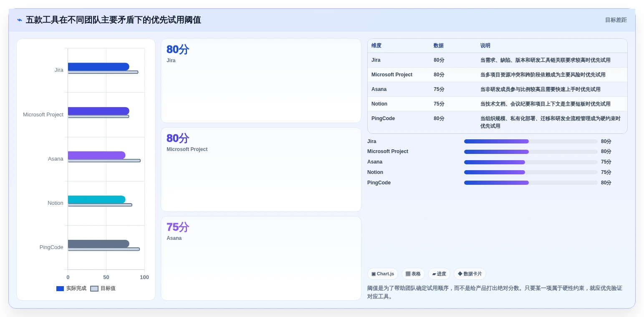Click the Notion axis label in chart
This screenshot has width=644, height=317.
[x=56, y=203]
